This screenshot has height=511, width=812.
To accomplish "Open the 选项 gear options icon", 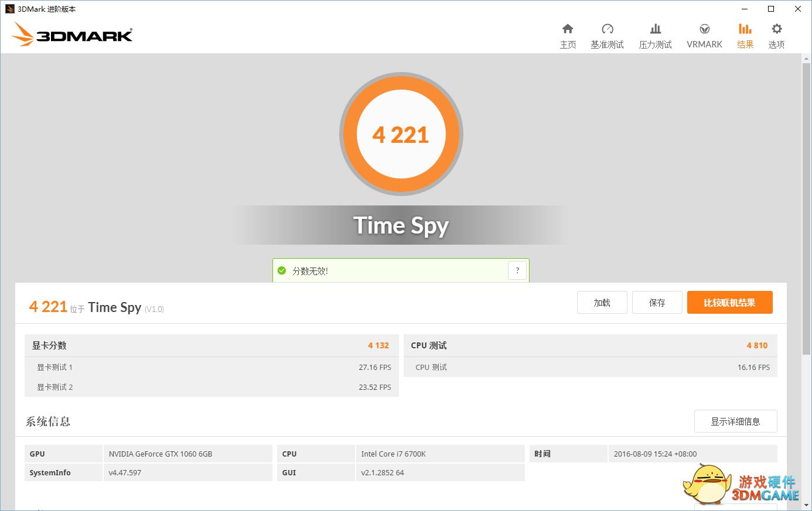I will pos(777,29).
